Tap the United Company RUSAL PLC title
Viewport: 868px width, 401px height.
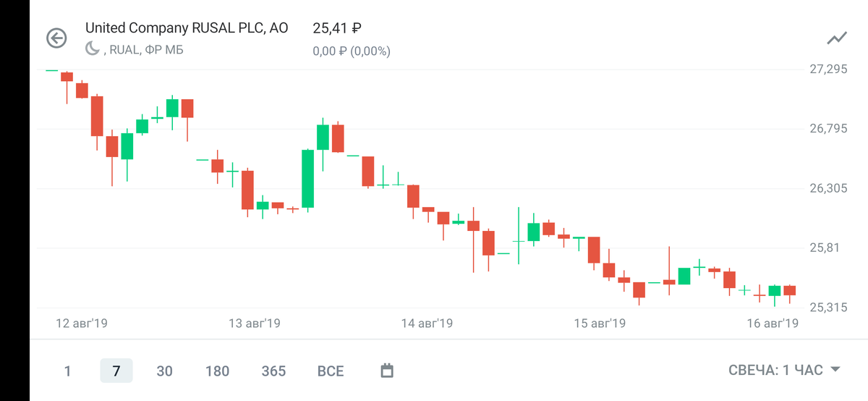(187, 28)
